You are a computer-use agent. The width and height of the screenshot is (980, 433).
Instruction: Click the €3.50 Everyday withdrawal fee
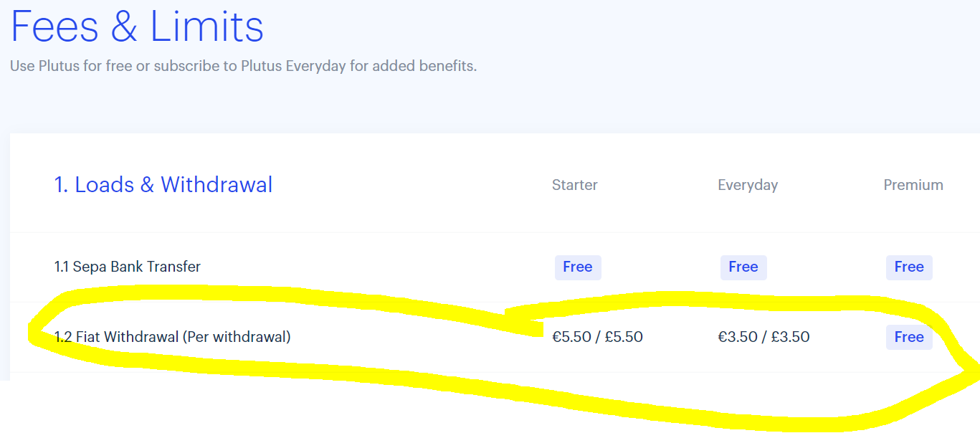pyautogui.click(x=737, y=337)
